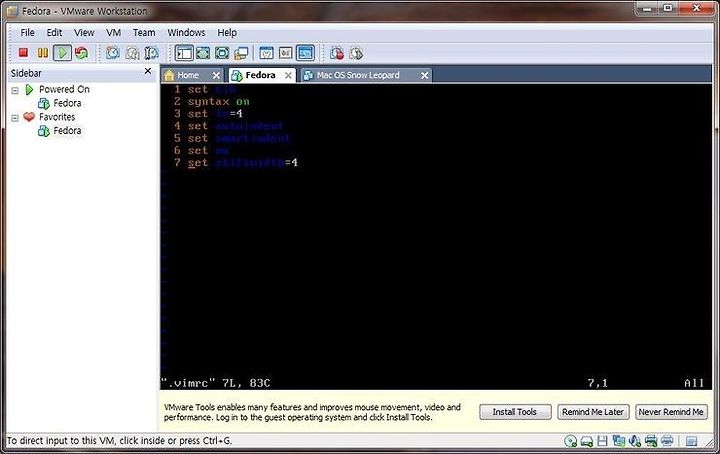Open the VM menu
This screenshot has height=454, width=720.
click(113, 33)
